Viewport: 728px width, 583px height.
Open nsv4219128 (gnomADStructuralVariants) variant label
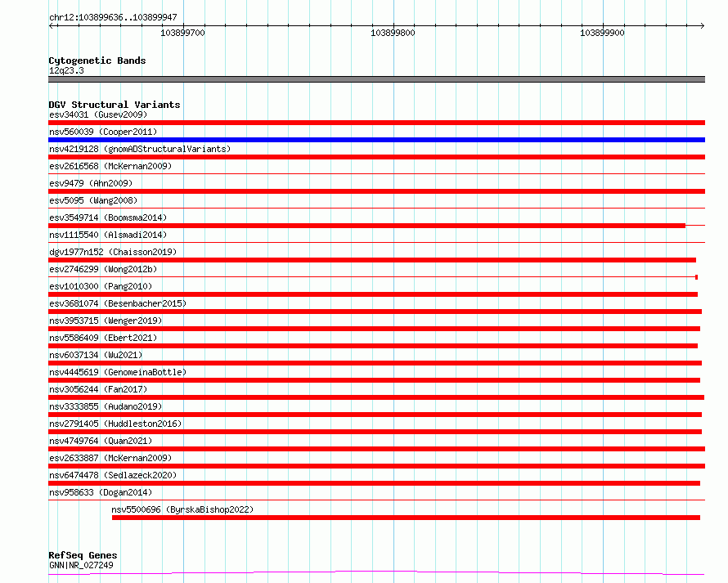click(x=140, y=149)
